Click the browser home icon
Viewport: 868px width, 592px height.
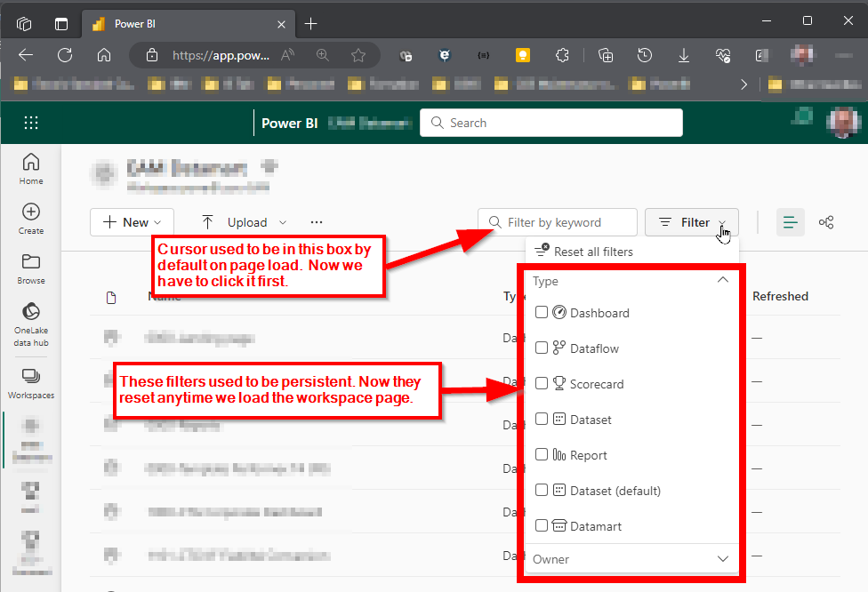103,55
